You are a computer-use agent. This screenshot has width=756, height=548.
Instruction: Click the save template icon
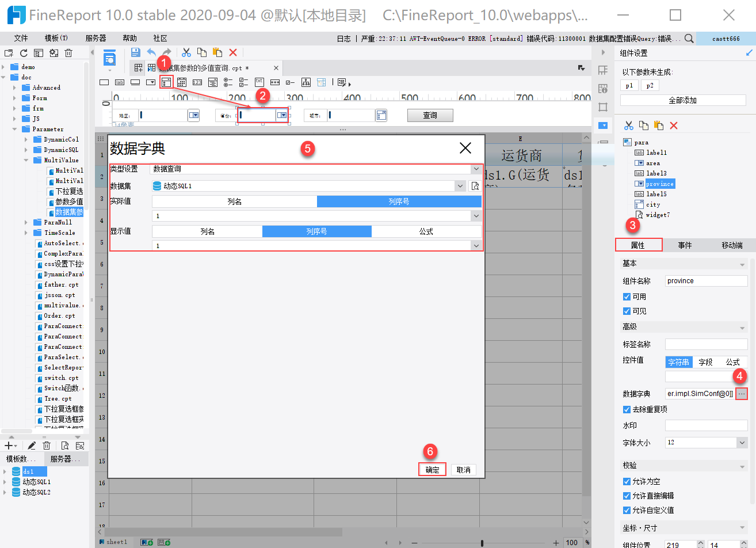(x=136, y=52)
